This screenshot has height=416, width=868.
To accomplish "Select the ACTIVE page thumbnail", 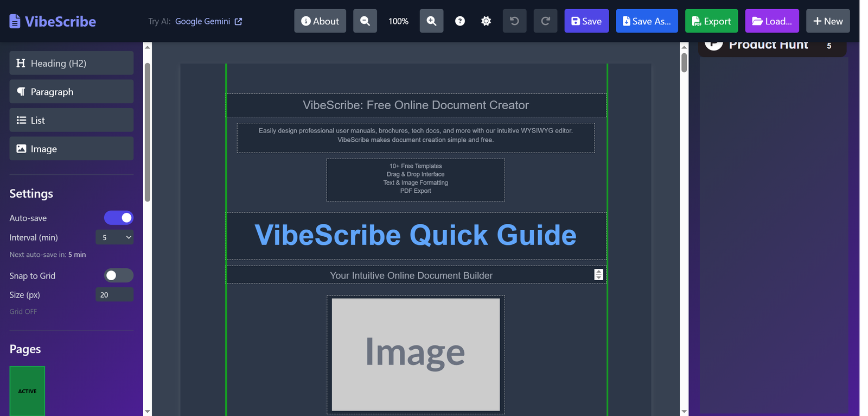I will tap(27, 390).
